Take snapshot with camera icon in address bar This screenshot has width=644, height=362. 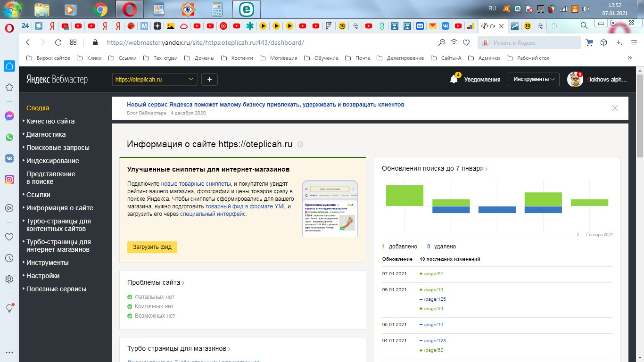454,42
